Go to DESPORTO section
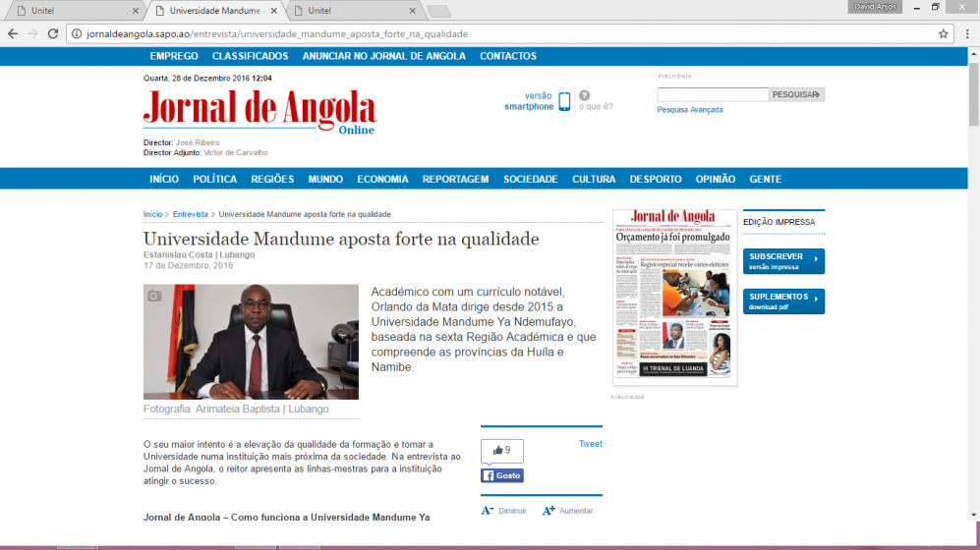980x550 pixels. [656, 179]
